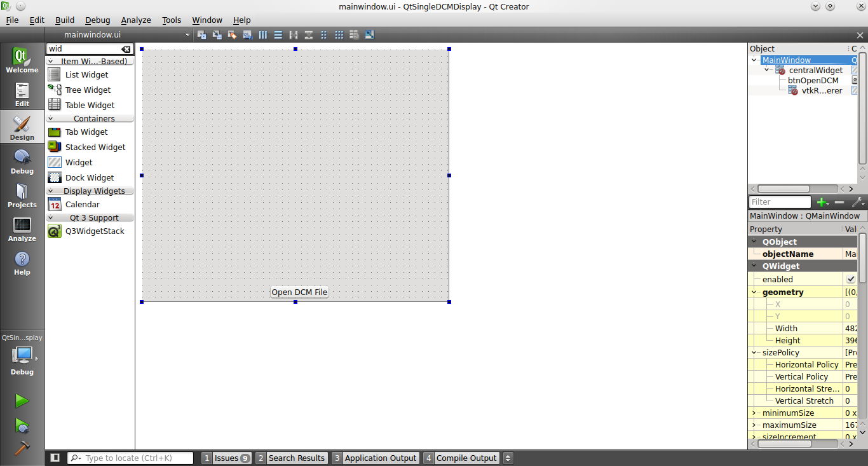
Task: Add dynamic property with green plus
Action: click(822, 202)
